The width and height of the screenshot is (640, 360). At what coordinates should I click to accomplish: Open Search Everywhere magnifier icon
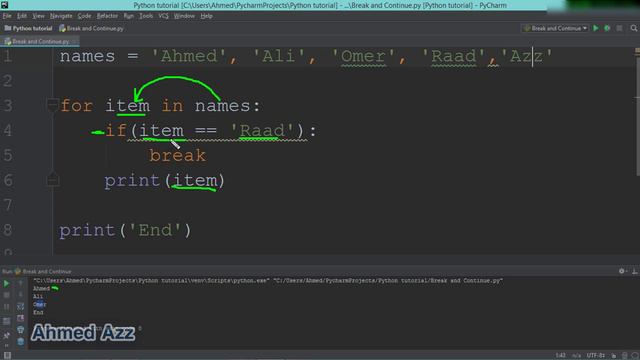[x=633, y=28]
